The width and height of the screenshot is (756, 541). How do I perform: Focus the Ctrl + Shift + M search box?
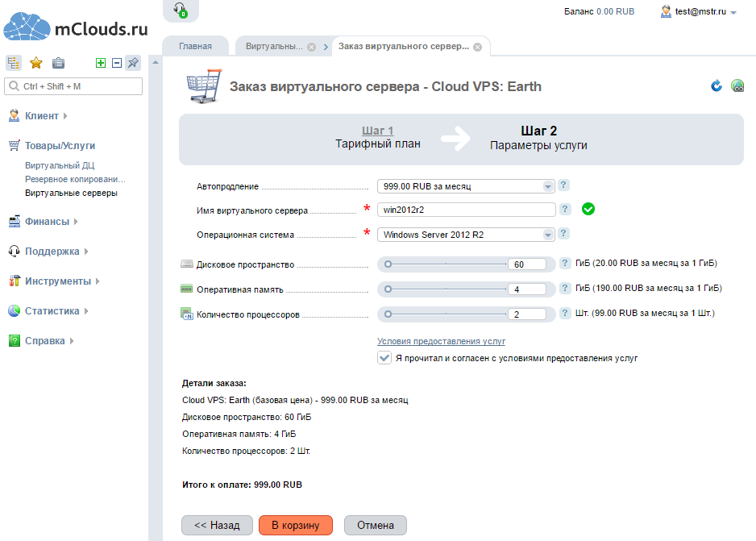73,86
